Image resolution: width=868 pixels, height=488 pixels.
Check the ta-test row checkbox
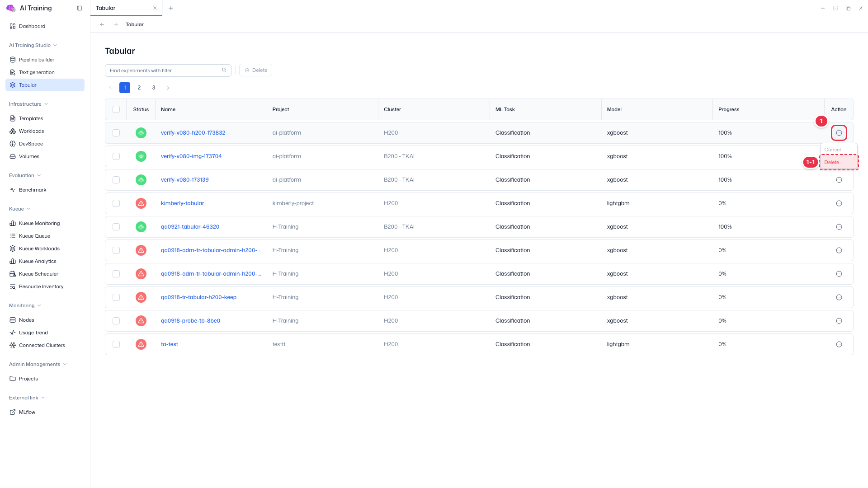coord(116,344)
